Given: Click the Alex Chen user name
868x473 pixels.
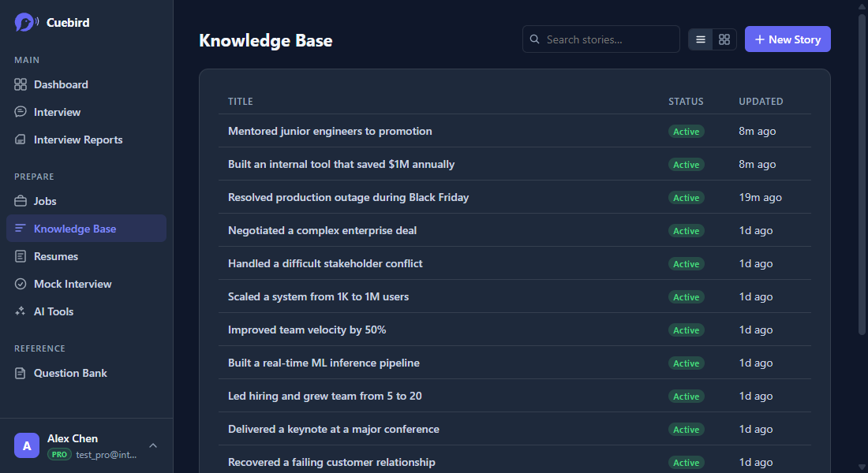Looking at the screenshot, I should click(73, 438).
